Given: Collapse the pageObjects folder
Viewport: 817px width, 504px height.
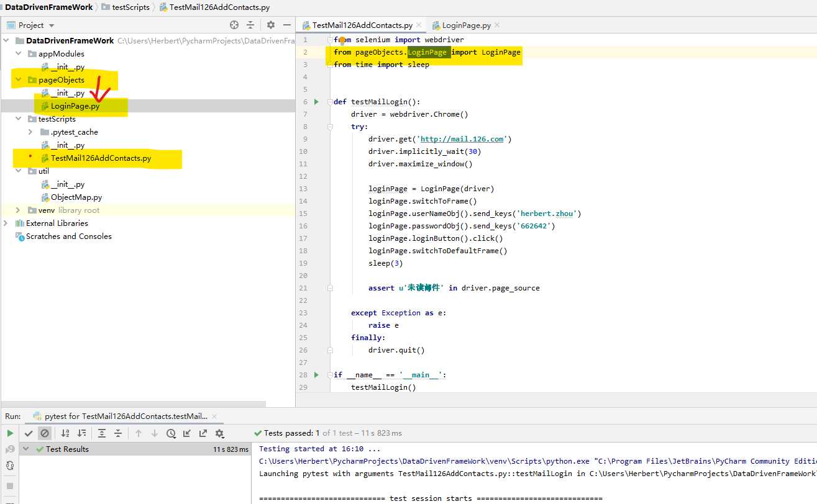Looking at the screenshot, I should (x=19, y=79).
